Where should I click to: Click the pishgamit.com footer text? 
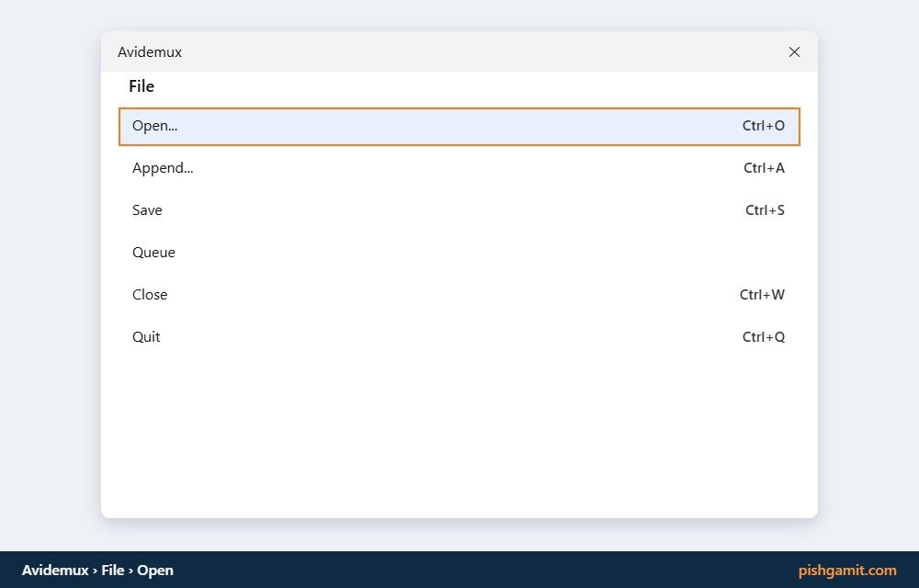[x=847, y=570]
